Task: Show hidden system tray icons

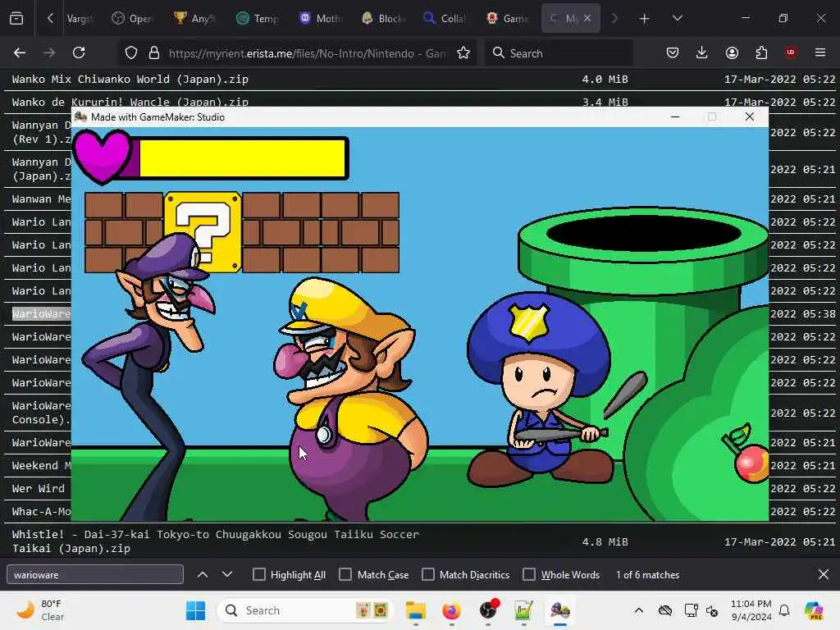Action: click(638, 610)
